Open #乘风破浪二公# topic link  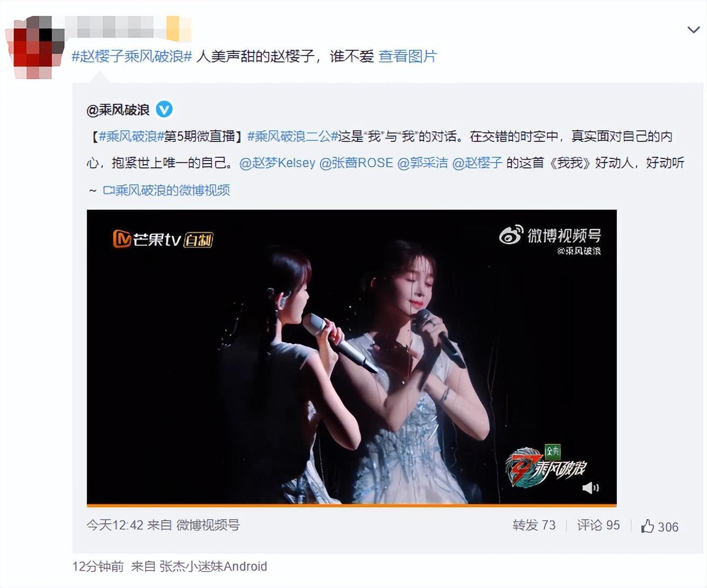(293, 137)
